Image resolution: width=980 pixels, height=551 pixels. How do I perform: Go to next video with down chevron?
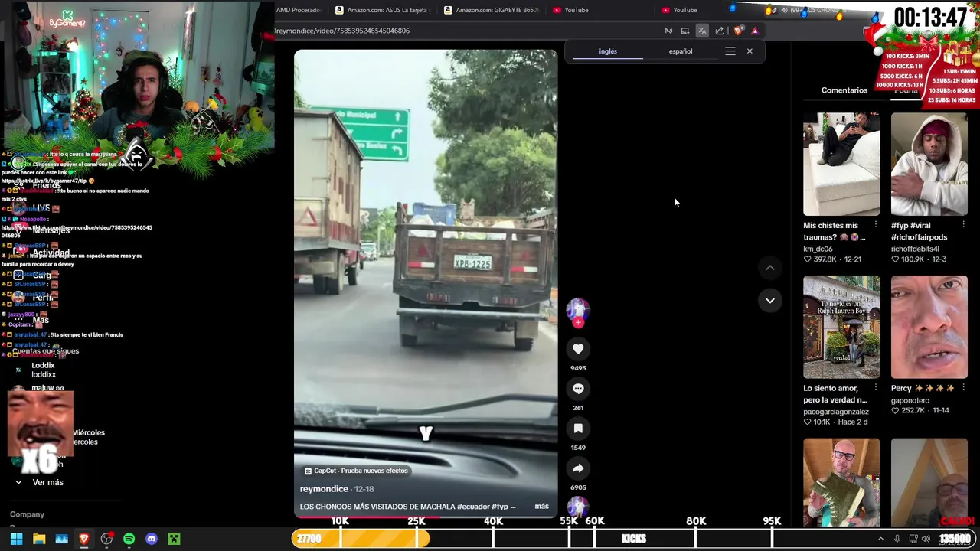tap(770, 300)
